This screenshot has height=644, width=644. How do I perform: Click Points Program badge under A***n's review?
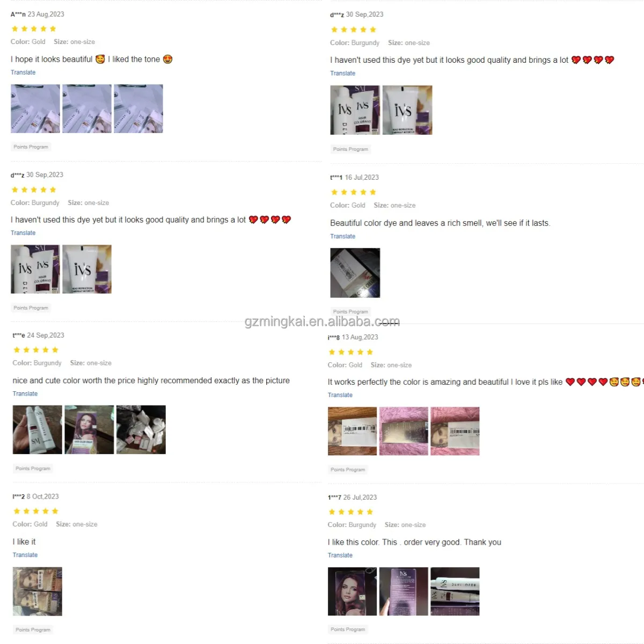coord(31,147)
